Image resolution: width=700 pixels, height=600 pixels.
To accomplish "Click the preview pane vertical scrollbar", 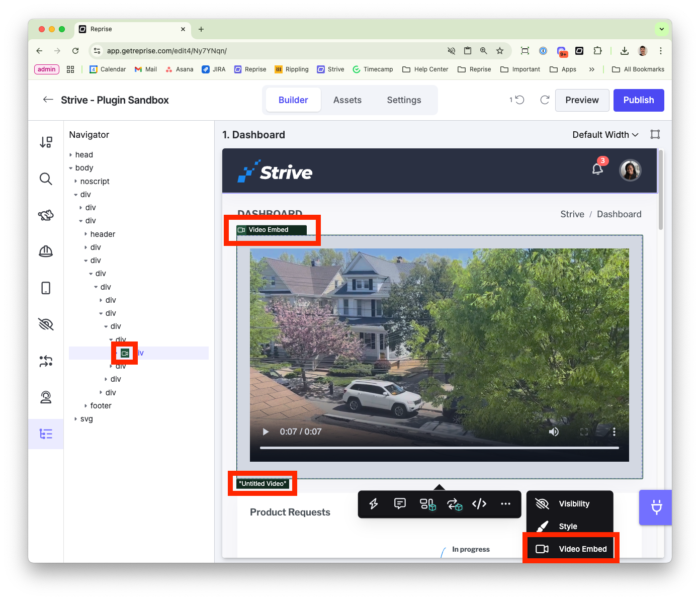I will tap(661, 190).
